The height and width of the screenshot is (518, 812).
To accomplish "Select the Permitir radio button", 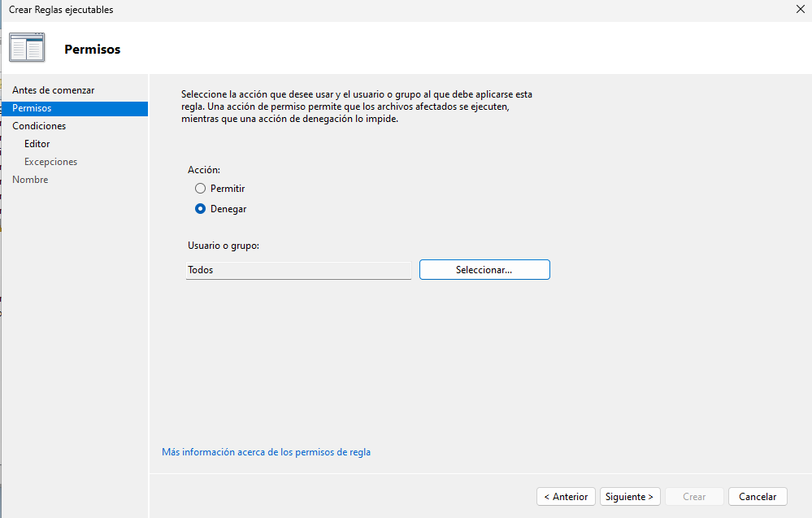I will 201,189.
